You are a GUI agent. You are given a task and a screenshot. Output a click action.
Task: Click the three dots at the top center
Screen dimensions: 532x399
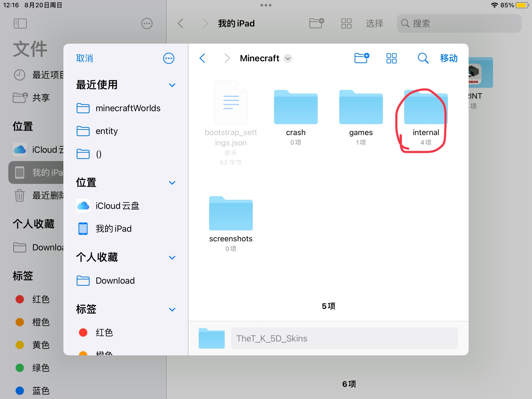tap(266, 5)
